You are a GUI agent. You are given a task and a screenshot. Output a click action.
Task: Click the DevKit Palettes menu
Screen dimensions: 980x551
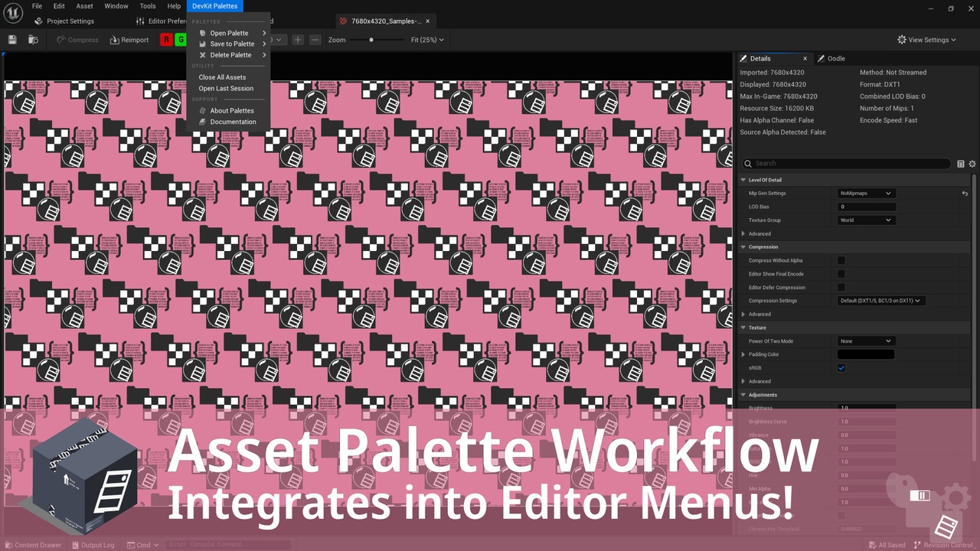point(214,6)
